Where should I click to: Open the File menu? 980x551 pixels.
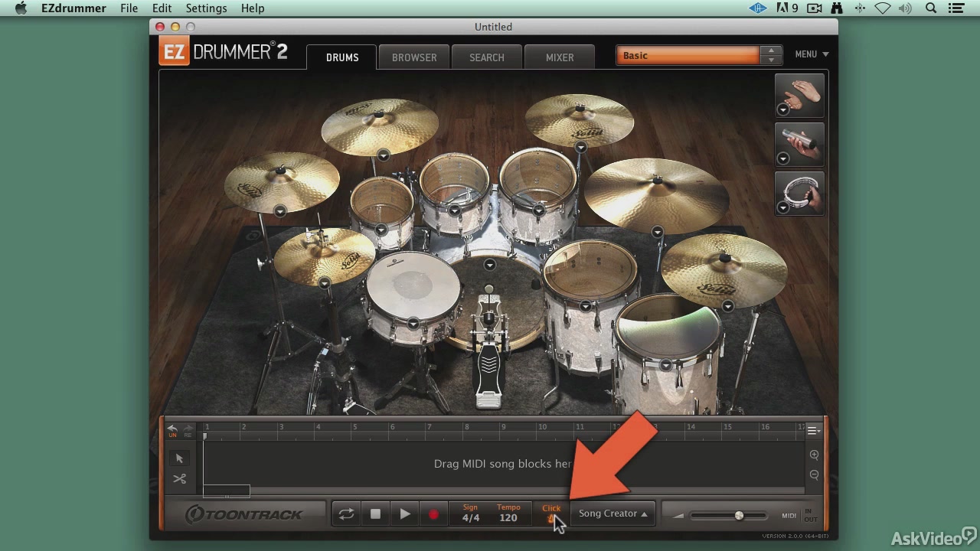(129, 8)
